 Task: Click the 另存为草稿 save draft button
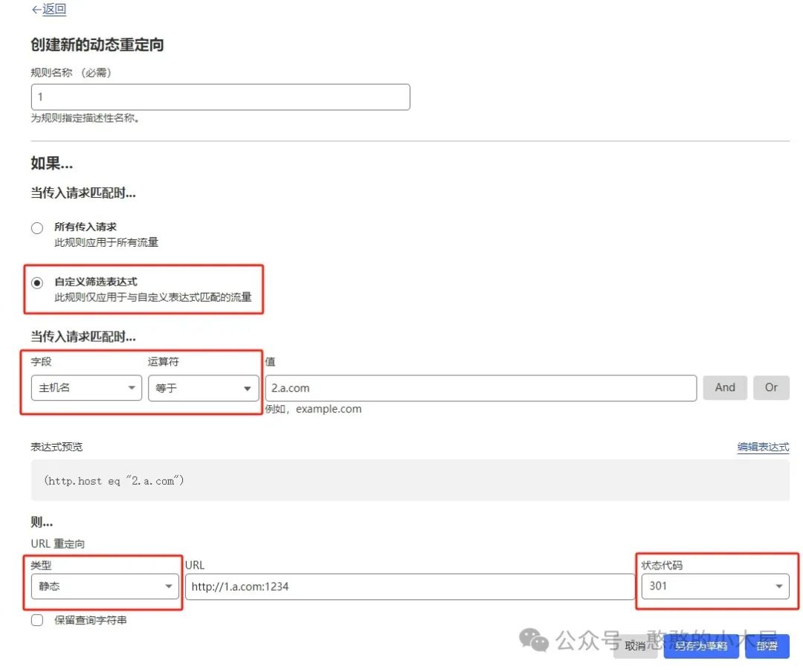coord(701,646)
